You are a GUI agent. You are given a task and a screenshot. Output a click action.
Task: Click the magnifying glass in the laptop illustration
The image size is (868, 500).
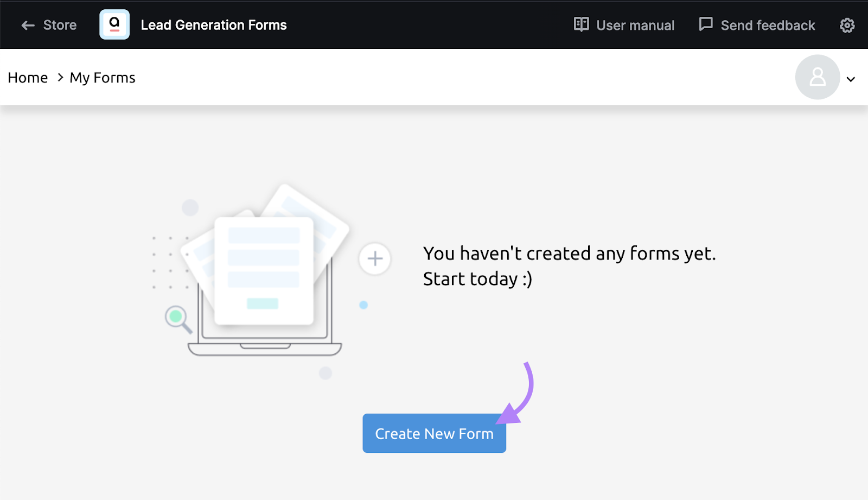175,317
